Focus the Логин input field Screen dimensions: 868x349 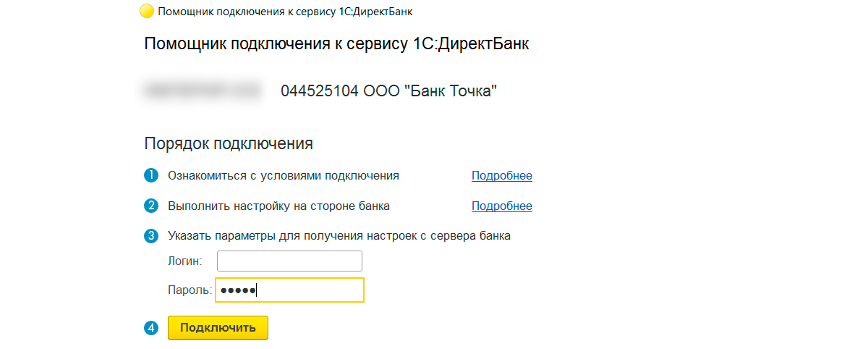tap(289, 261)
